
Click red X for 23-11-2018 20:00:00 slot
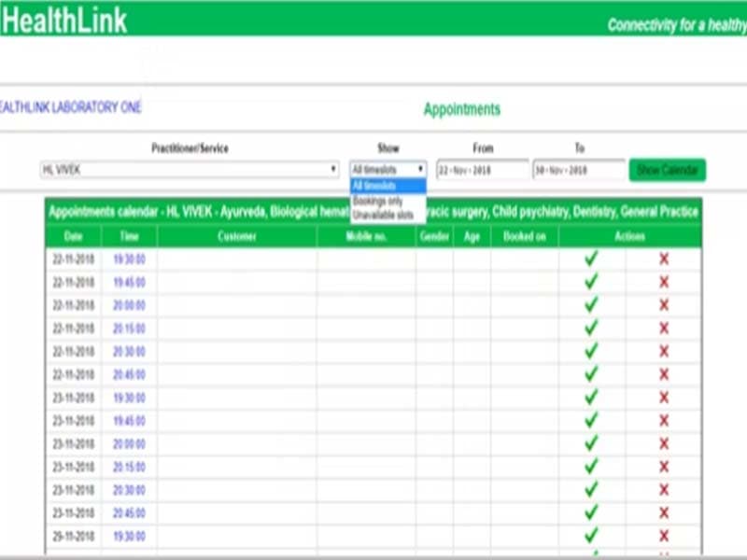[x=664, y=443]
